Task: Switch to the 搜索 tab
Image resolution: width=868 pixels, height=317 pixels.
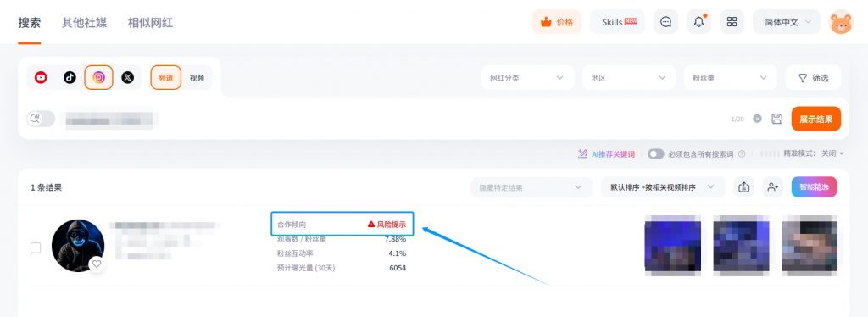Action: click(x=30, y=23)
